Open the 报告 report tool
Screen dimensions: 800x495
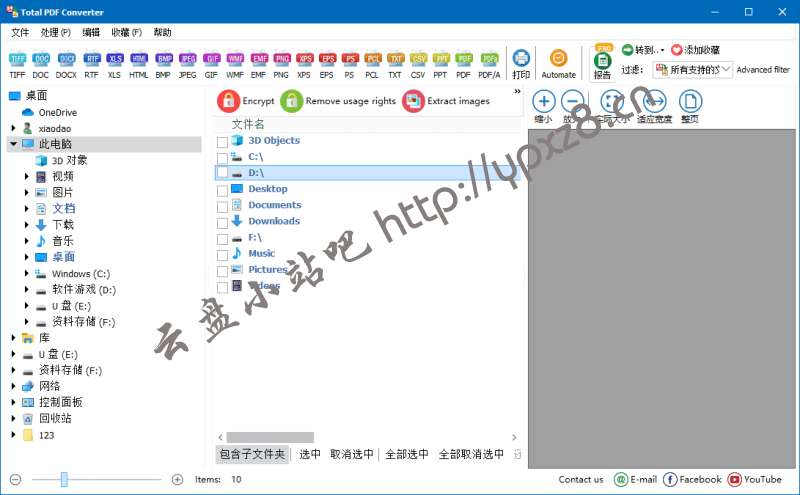(x=603, y=63)
